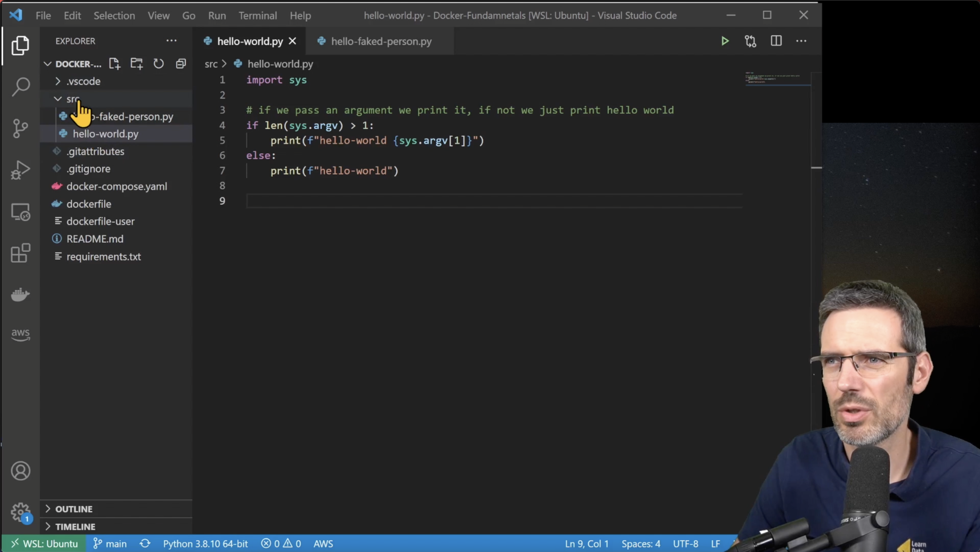The width and height of the screenshot is (980, 552).
Task: Open the Extensions view
Action: (20, 253)
